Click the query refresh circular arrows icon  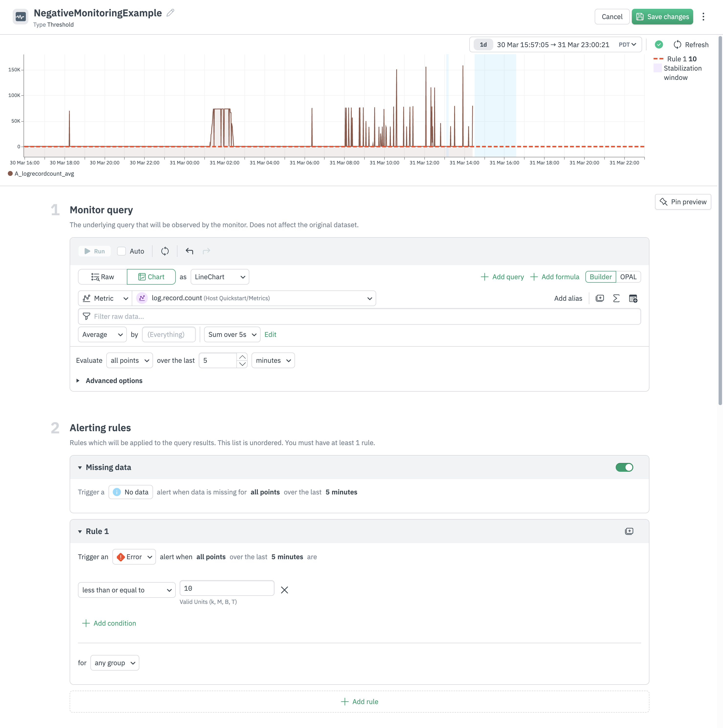click(165, 251)
